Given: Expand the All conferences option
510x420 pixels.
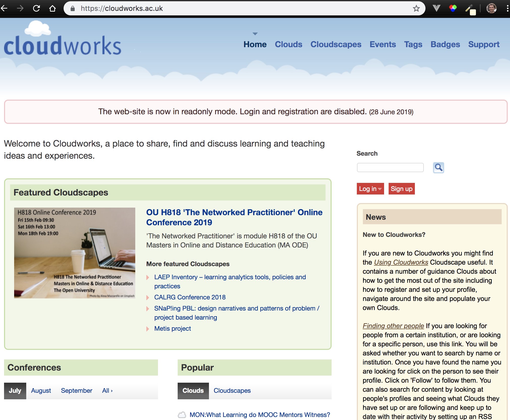Looking at the screenshot, I should click(107, 390).
